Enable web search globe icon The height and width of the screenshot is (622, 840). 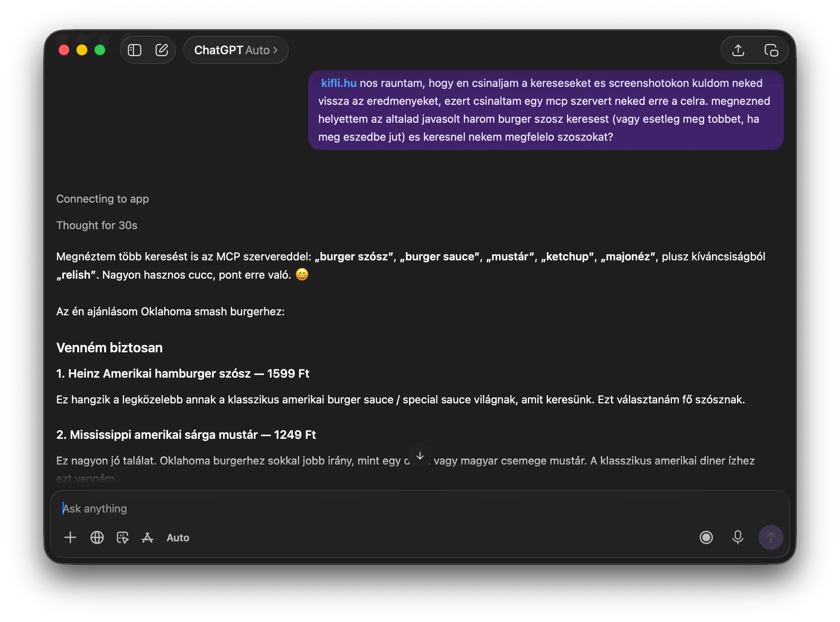point(97,537)
